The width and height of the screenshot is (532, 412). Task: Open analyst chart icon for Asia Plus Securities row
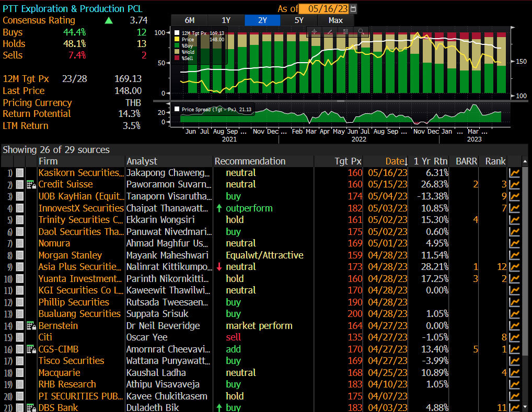[514, 267]
